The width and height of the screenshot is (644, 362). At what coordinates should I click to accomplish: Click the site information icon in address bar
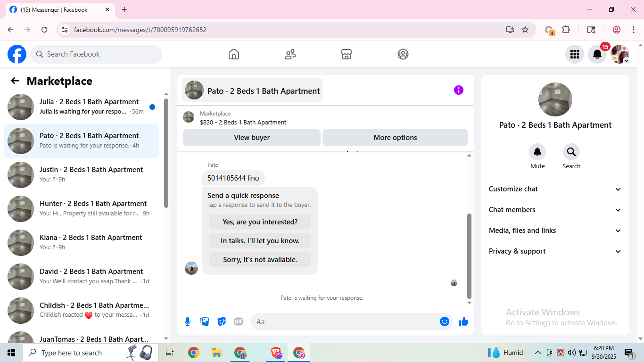pos(65,30)
